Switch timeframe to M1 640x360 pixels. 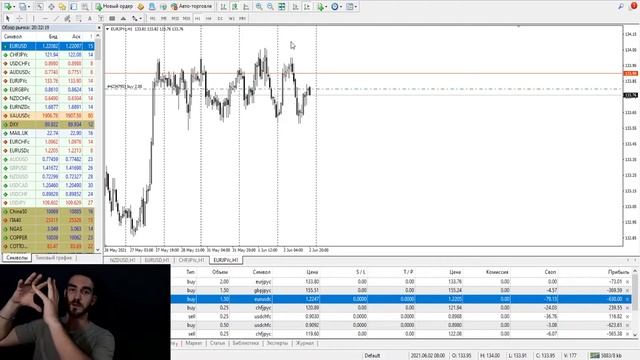coord(152,18)
